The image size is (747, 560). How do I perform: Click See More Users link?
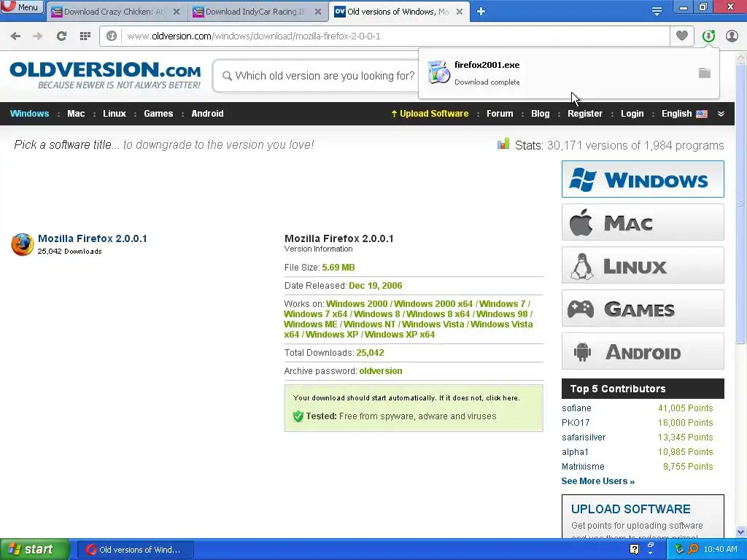pos(598,481)
